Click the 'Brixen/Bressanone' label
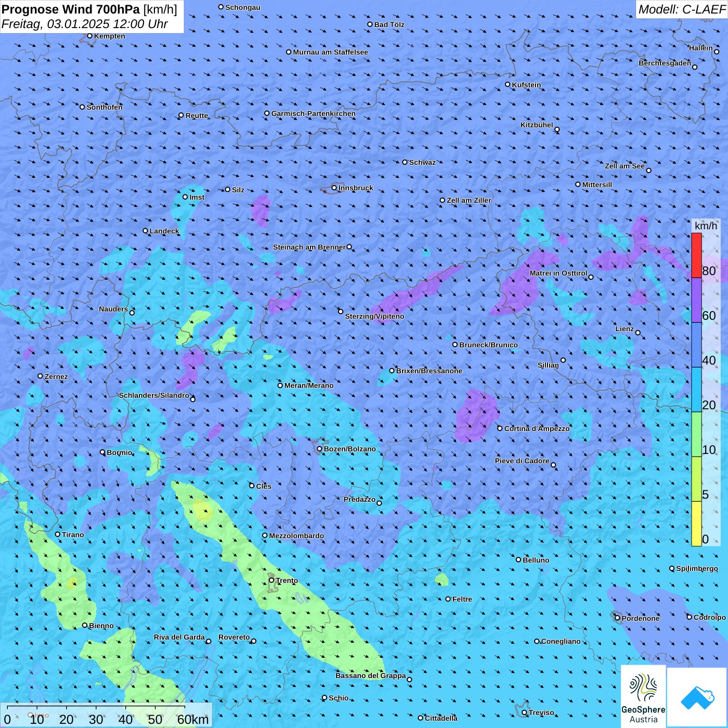The height and width of the screenshot is (728, 728). [429, 371]
